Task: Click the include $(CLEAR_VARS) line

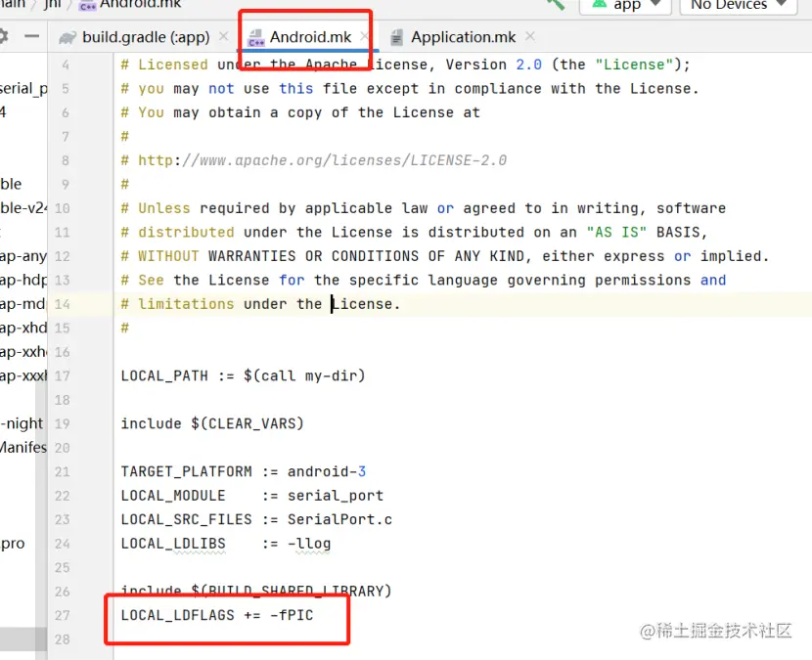Action: click(x=211, y=423)
